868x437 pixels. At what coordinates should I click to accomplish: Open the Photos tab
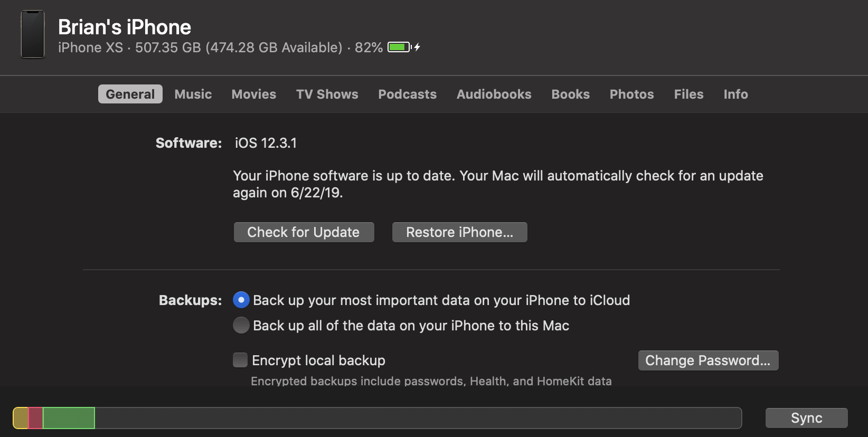point(632,94)
